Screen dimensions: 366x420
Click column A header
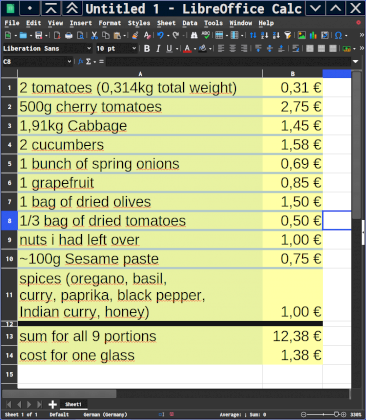140,74
